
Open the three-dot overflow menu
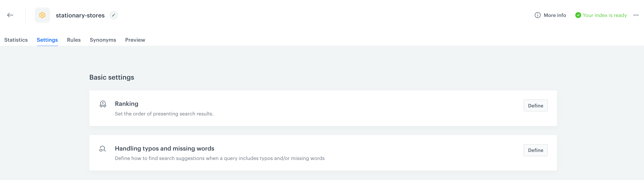[636, 15]
